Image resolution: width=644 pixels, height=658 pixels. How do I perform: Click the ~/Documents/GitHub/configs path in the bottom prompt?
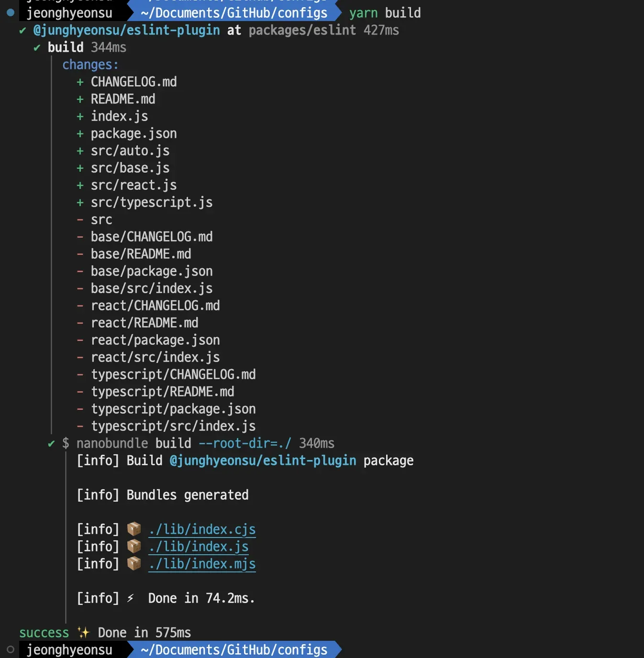[x=234, y=649]
